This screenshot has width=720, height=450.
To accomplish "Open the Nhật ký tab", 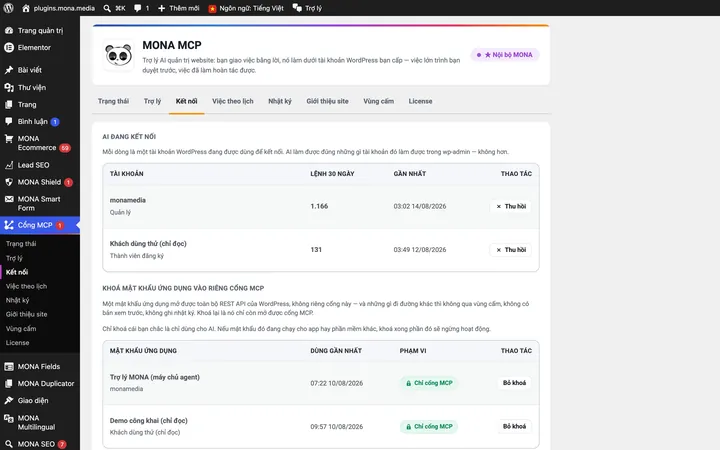I will point(280,101).
